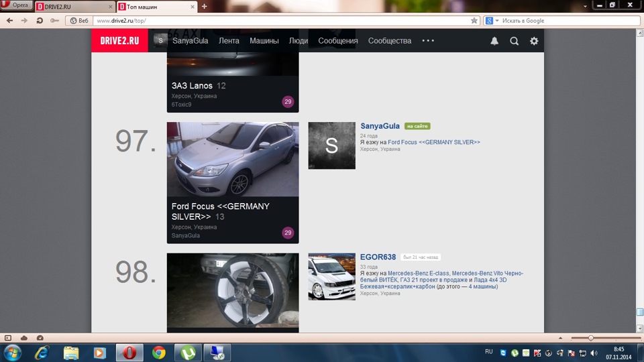Click the Веб site badge
This screenshot has width=644, height=362.
79,21
